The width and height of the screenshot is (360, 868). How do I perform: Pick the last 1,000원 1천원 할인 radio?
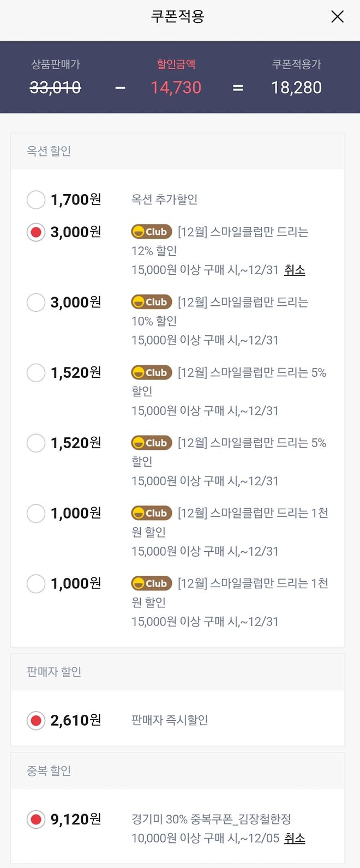pos(36,583)
